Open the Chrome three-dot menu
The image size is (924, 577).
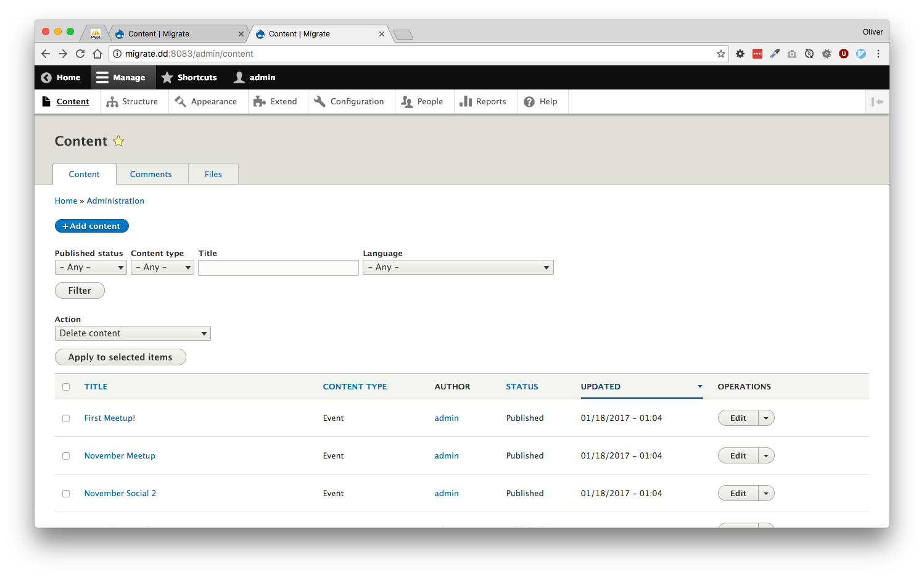point(878,54)
